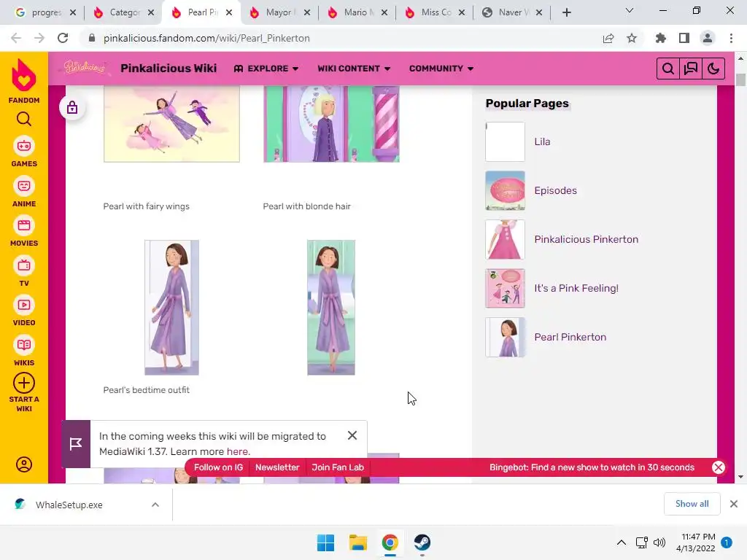This screenshot has width=747, height=560.
Task: View site security lock info
Action: (x=92, y=38)
